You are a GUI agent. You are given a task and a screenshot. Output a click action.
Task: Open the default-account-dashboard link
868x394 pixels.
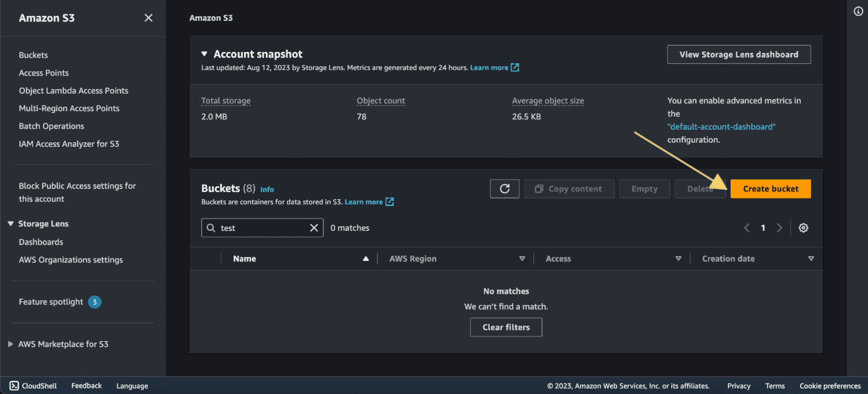tap(721, 126)
